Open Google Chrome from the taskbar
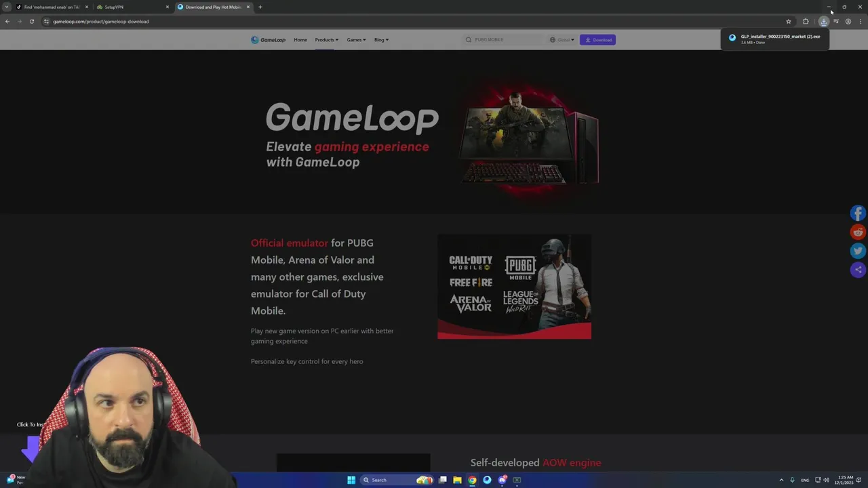868x488 pixels. pyautogui.click(x=472, y=480)
